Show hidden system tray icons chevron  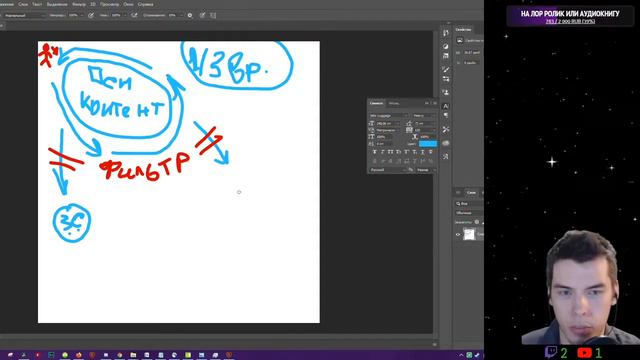[x=462, y=355]
